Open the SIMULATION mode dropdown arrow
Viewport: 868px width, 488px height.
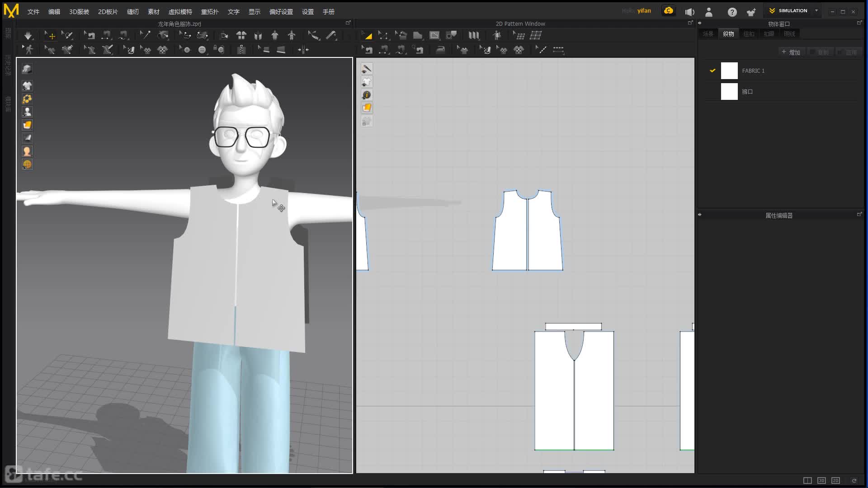[x=816, y=10]
